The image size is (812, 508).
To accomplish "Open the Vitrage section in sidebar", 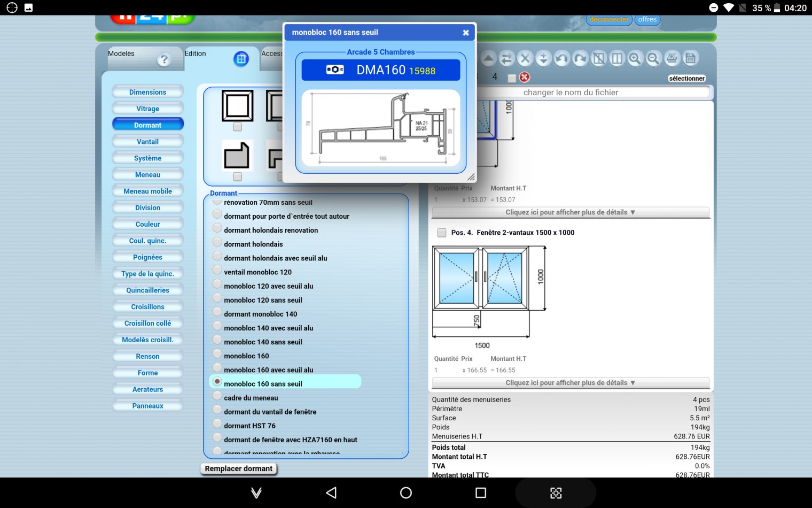I will point(147,109).
